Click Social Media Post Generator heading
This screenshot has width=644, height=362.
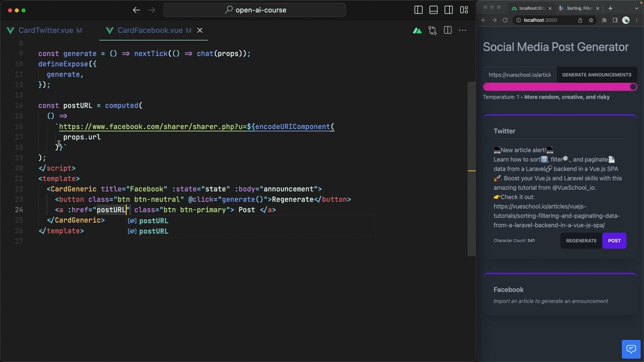point(556,47)
